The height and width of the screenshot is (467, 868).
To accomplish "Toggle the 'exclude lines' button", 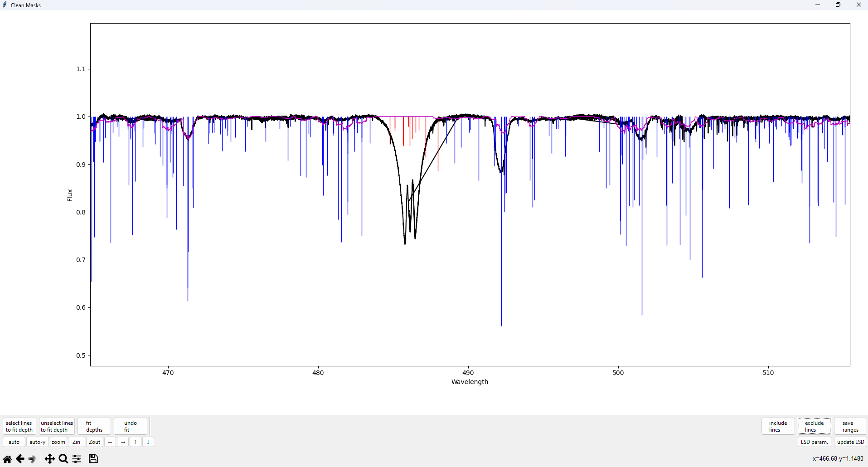I will tap(815, 426).
